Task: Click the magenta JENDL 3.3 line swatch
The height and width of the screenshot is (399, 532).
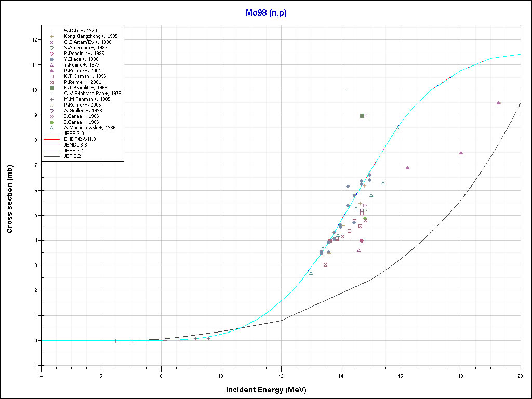Action: [x=52, y=144]
